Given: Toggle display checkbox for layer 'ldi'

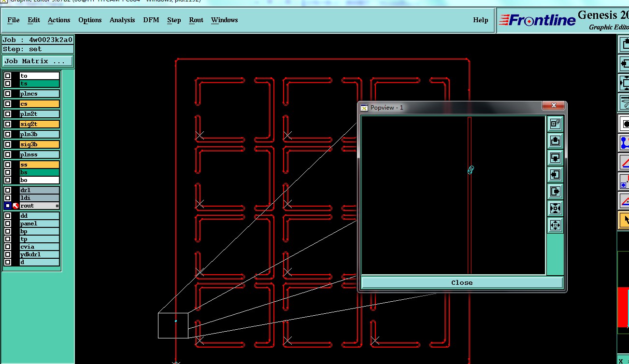Looking at the screenshot, I should [x=8, y=198].
